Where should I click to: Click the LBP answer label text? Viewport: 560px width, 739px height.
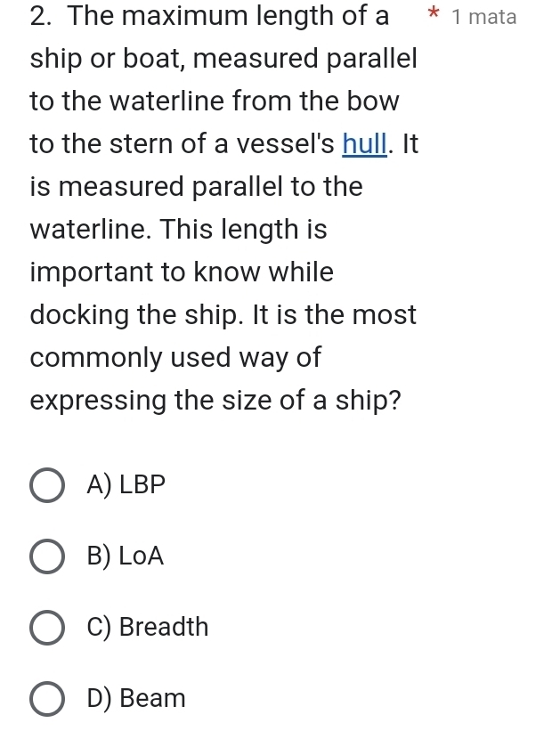pyautogui.click(x=127, y=485)
